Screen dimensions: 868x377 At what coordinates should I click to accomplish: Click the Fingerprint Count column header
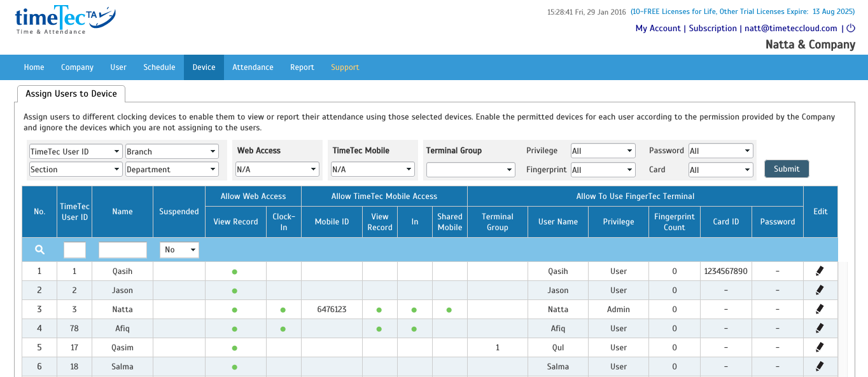675,222
